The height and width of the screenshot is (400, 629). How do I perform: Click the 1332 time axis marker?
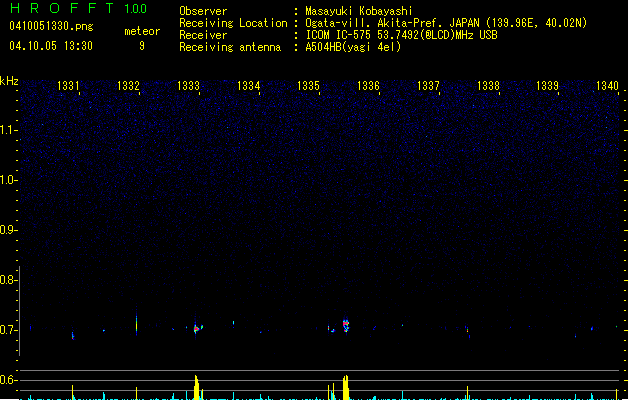click(x=128, y=86)
